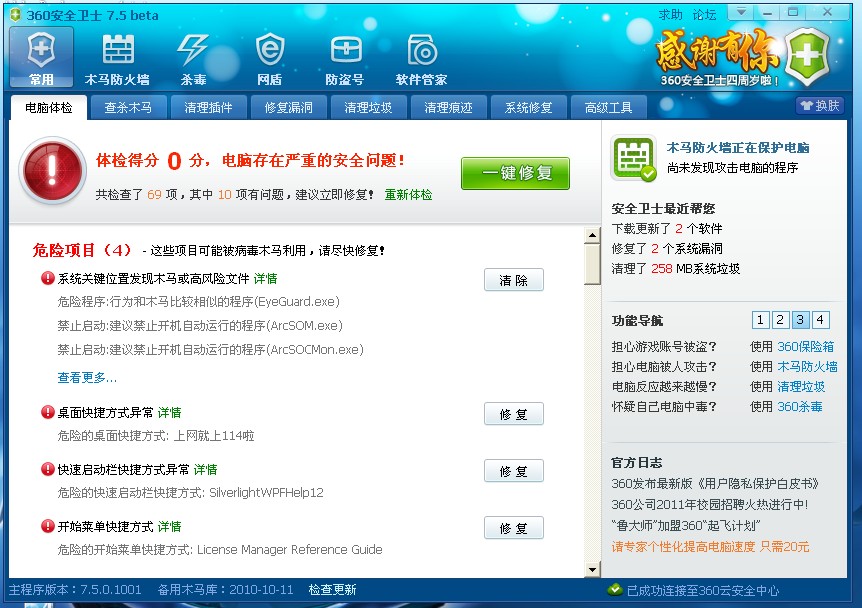Click warning icon beside 系统关键位置发现木马或高风险文件
Viewport: 862px width, 608px height.
[48, 278]
